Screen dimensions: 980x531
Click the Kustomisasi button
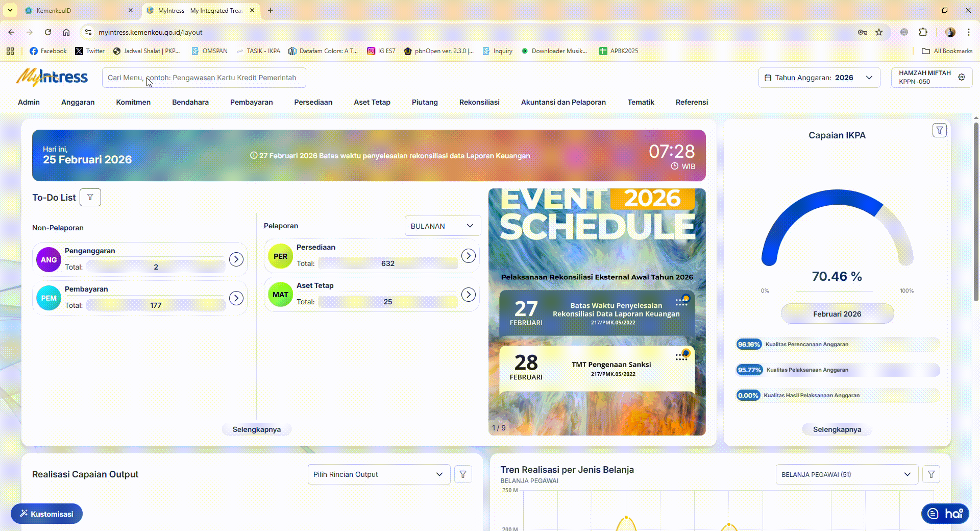point(46,514)
